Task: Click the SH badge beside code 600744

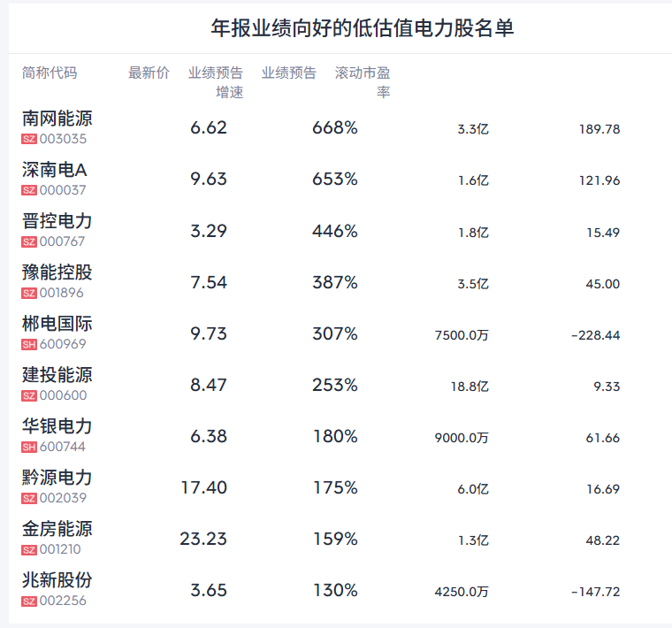Action: tap(29, 447)
